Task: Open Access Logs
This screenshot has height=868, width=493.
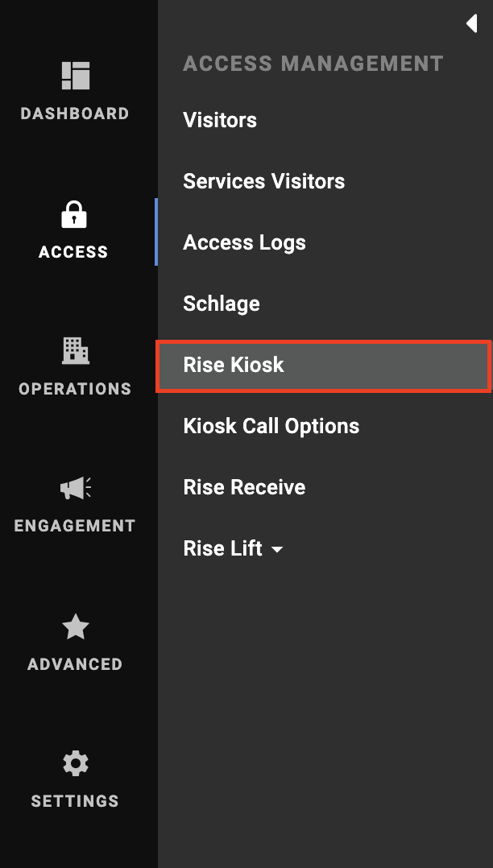Action: coord(244,242)
